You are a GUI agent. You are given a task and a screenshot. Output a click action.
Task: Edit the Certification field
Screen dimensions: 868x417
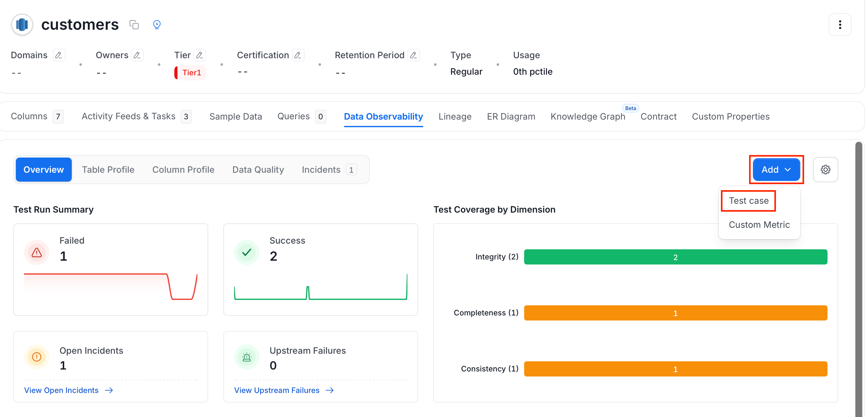click(298, 55)
